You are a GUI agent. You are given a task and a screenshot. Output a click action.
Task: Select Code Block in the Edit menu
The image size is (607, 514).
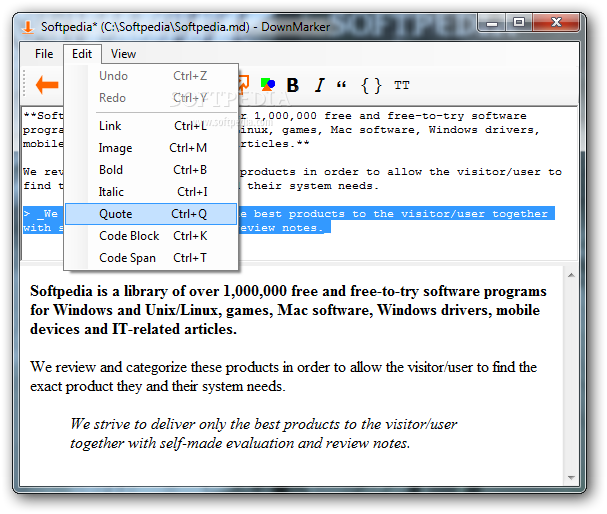[151, 236]
